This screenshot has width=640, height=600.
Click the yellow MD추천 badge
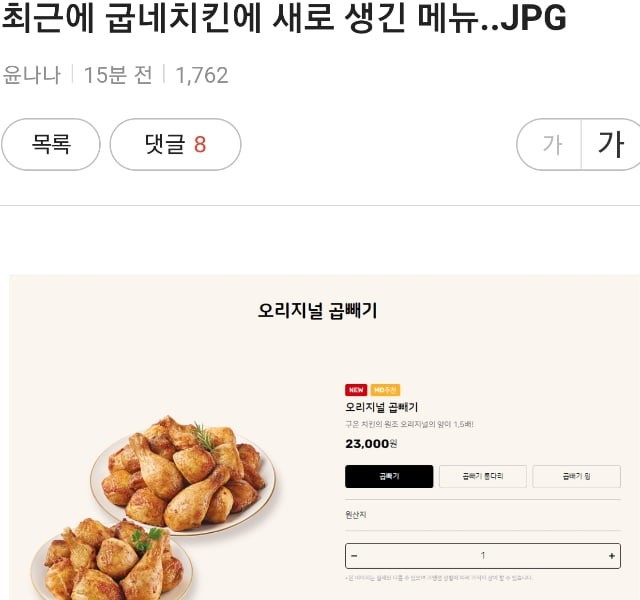385,390
